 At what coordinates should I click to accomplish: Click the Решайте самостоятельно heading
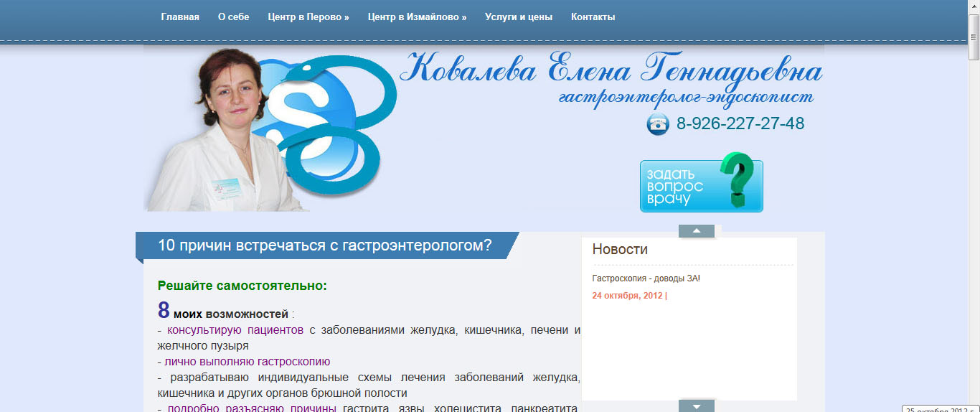(x=242, y=286)
